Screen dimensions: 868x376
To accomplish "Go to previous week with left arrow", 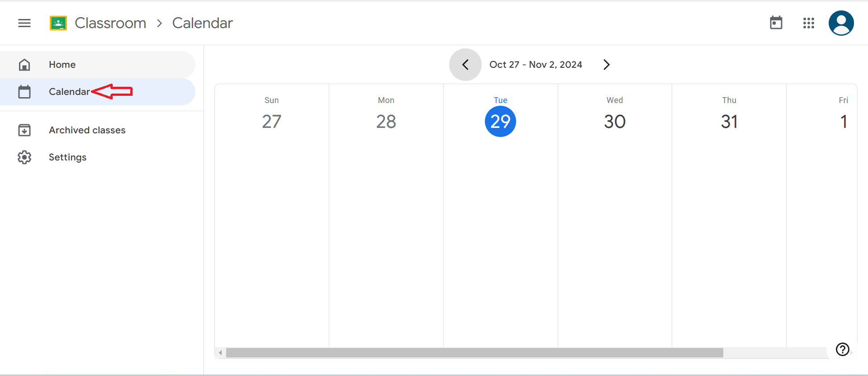I will point(465,64).
